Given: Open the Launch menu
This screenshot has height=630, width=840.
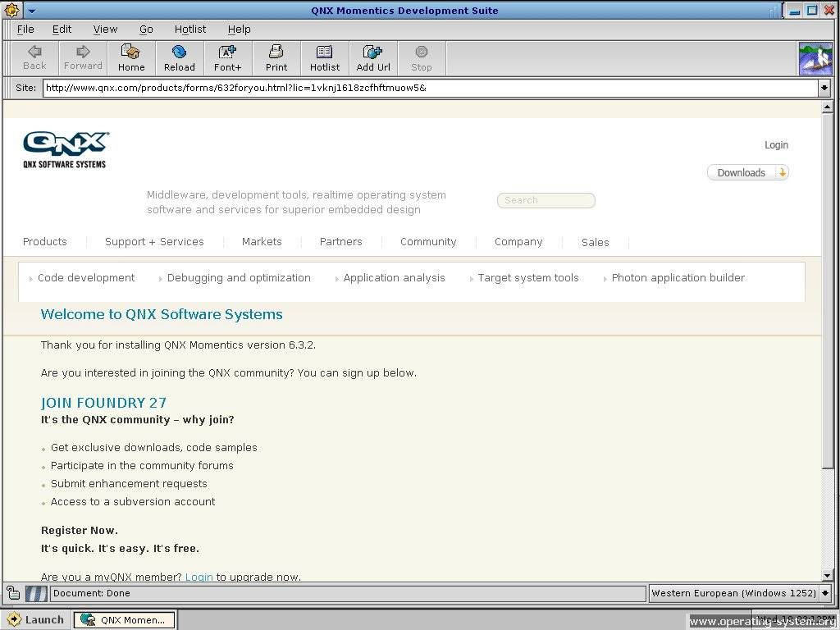Looking at the screenshot, I should [35, 620].
